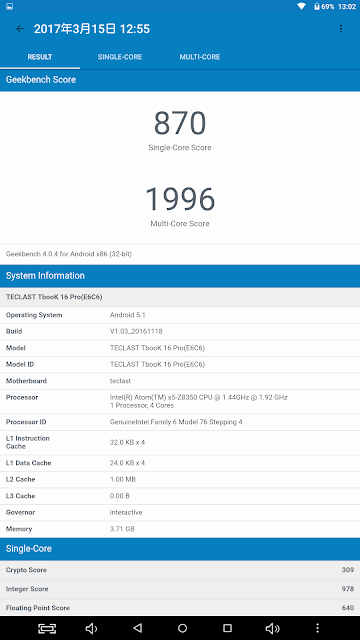360x640 pixels.
Task: Tap the Android back triangle button
Action: tap(138, 628)
